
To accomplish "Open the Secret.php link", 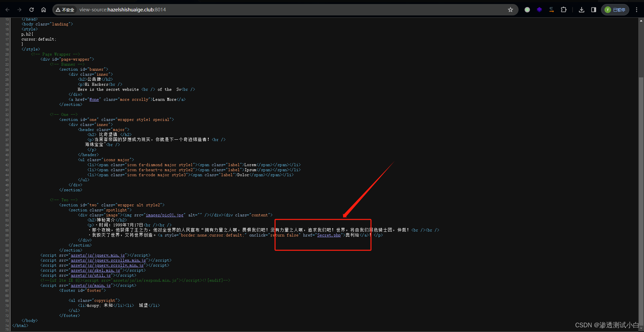I will pos(329,235).
